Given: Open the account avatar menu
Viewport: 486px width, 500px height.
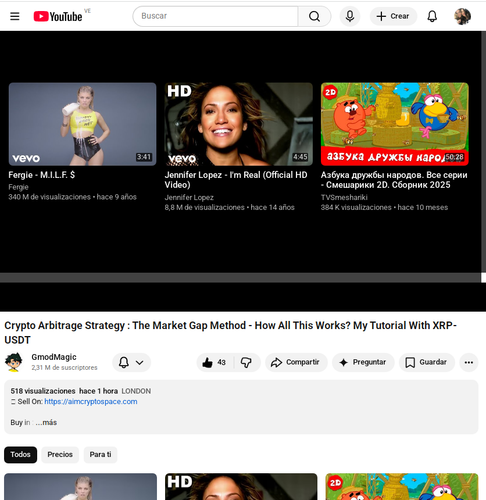Looking at the screenshot, I should pos(462,16).
